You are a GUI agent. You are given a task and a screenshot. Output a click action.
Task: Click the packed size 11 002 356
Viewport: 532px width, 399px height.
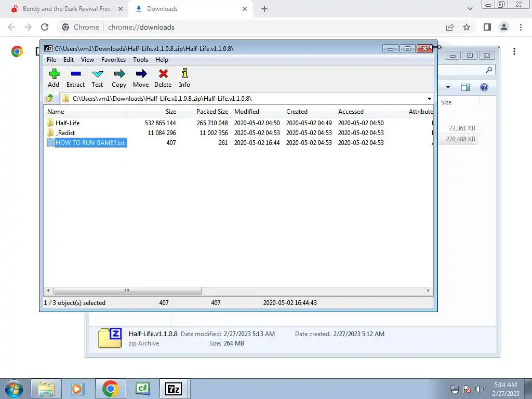coord(214,132)
